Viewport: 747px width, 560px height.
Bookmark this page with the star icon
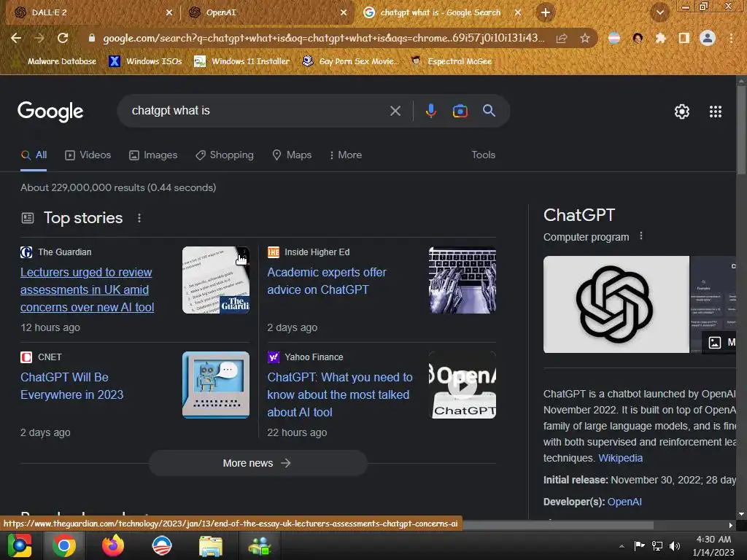point(584,38)
